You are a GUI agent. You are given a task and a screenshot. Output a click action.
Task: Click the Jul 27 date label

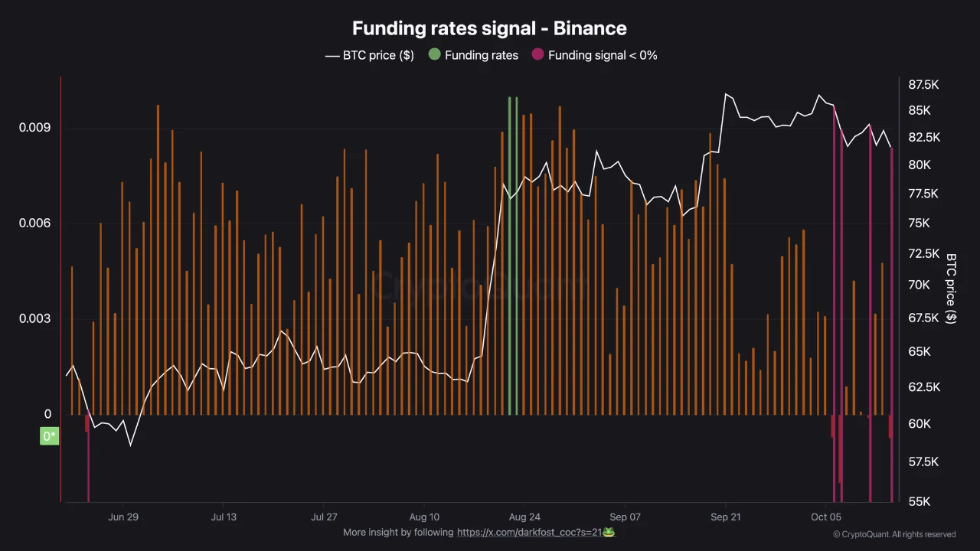coord(324,517)
